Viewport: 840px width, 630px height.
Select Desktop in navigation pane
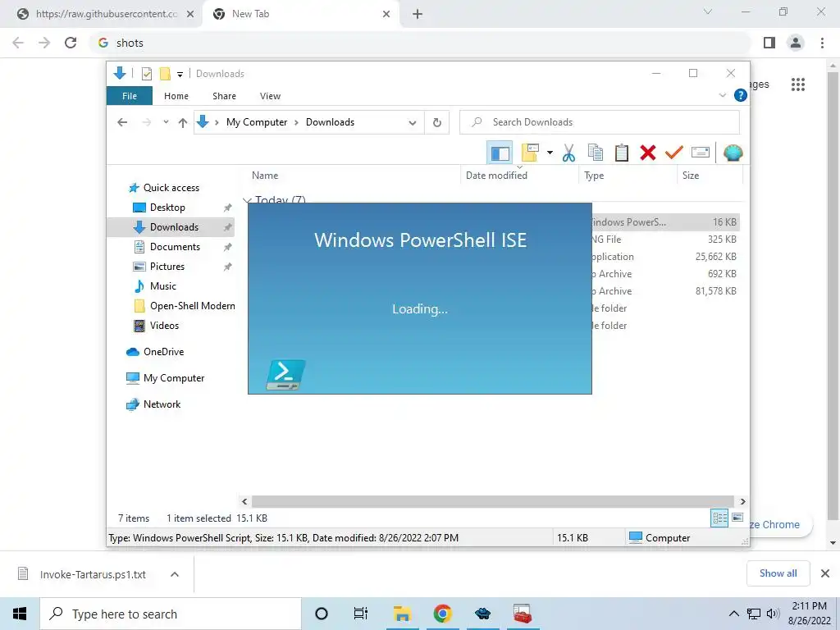[x=167, y=208]
